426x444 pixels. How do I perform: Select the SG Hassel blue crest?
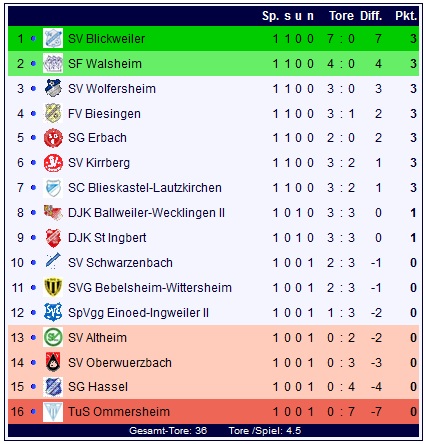click(x=53, y=387)
